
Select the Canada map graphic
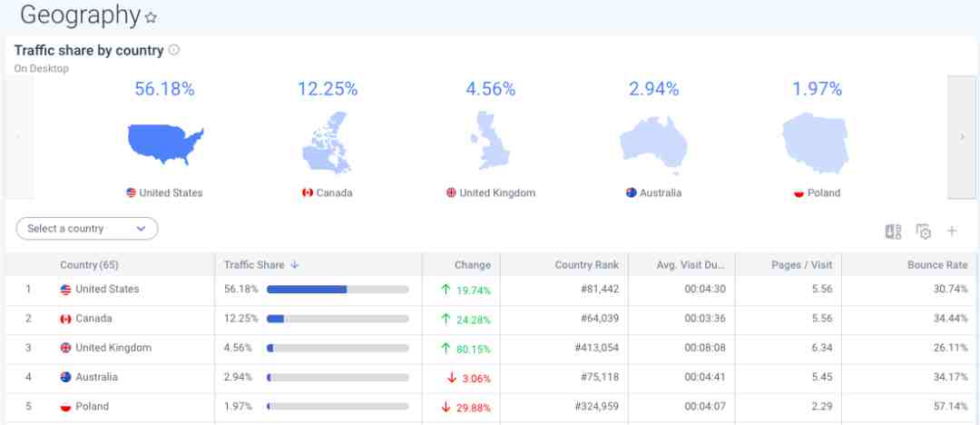click(327, 143)
